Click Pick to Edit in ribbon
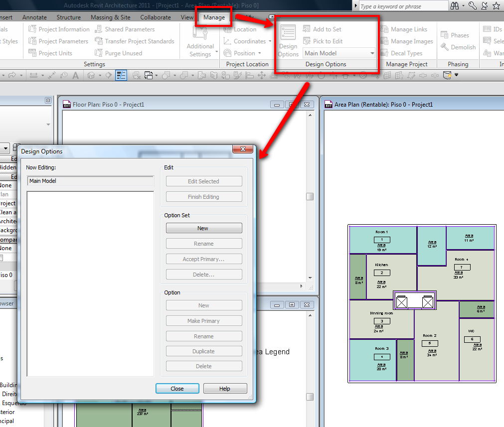 click(x=323, y=41)
